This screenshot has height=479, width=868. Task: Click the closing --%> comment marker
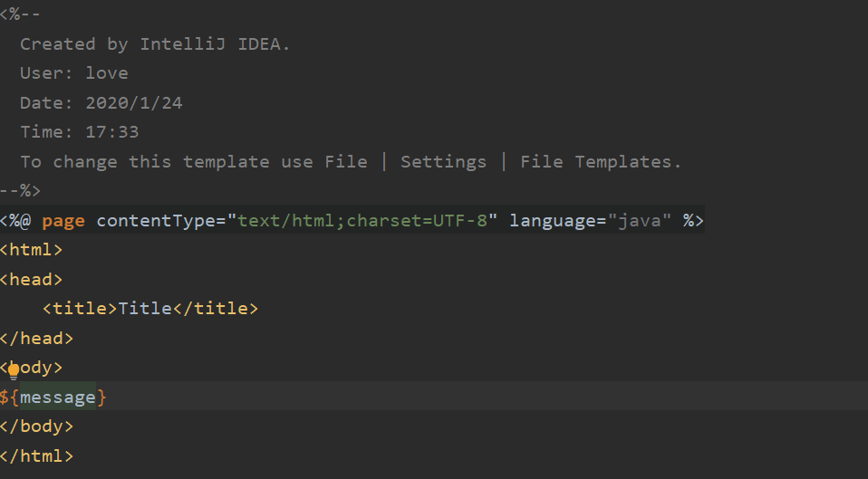click(x=21, y=191)
